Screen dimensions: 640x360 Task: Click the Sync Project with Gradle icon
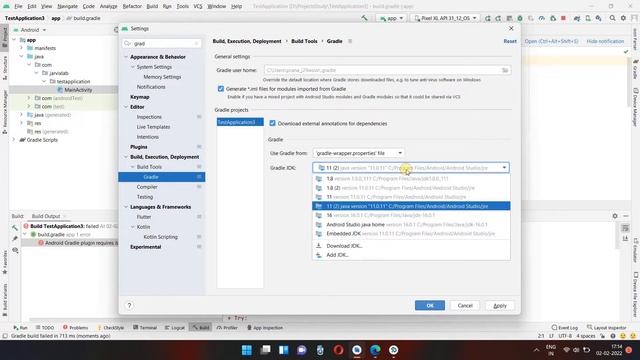click(577, 18)
